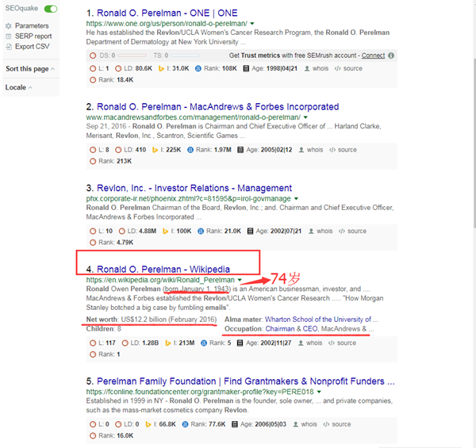The width and height of the screenshot is (476, 448).
Task: Open result 2 MacAndrews & Forbes Incorporated
Action: tap(217, 107)
